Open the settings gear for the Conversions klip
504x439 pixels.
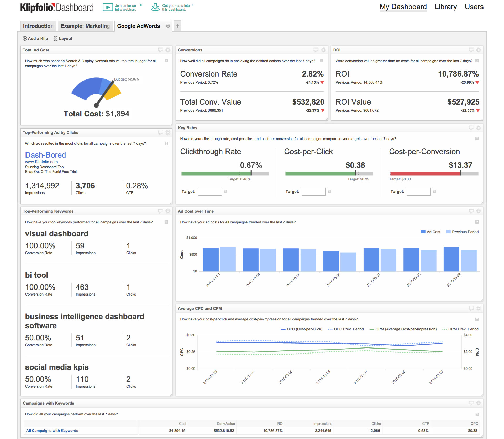coord(323,50)
